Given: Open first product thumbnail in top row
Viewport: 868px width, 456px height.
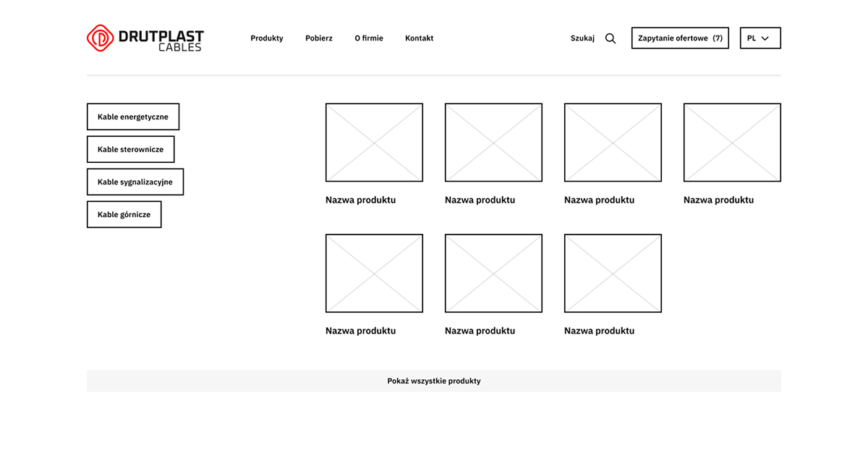Looking at the screenshot, I should pos(374,143).
